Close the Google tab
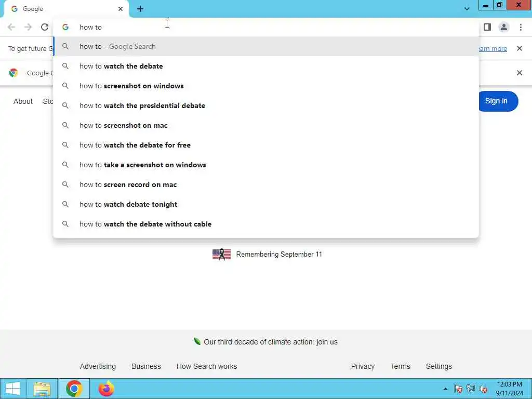The height and width of the screenshot is (399, 532). 121,9
